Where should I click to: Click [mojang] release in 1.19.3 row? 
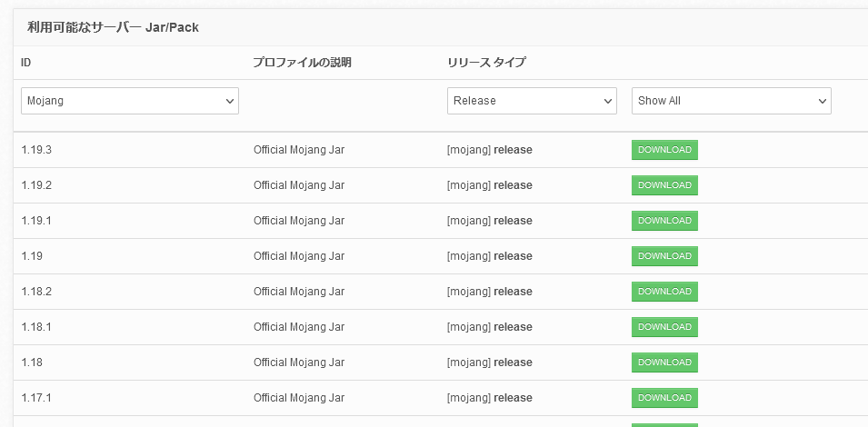(489, 150)
